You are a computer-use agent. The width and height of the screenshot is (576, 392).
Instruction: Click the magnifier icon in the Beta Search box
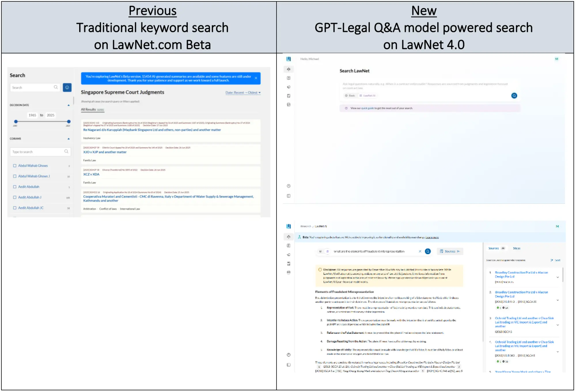click(56, 87)
